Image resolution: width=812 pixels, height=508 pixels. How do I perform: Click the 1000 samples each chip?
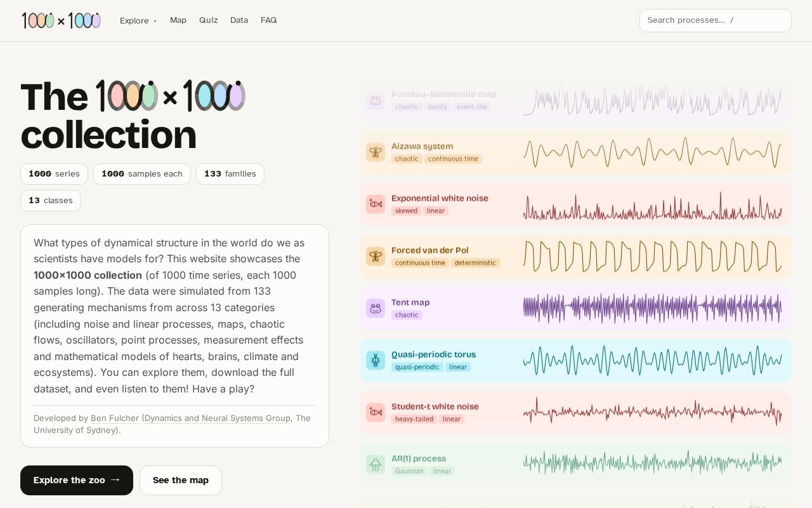click(x=142, y=174)
